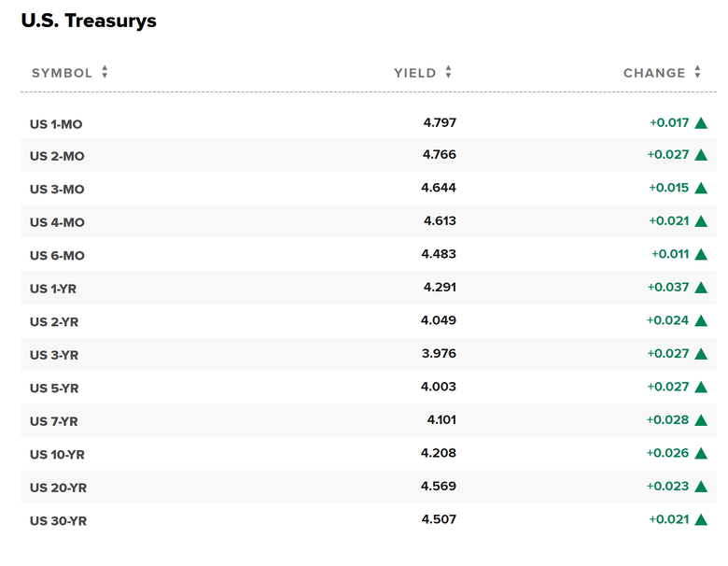
Task: Sort table by Symbol column arrows
Action: [105, 72]
